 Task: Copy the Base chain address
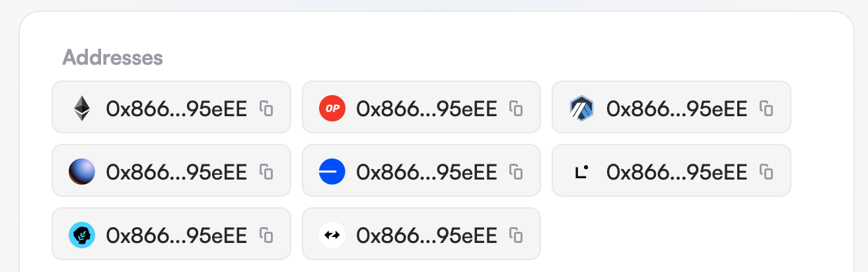(x=517, y=172)
